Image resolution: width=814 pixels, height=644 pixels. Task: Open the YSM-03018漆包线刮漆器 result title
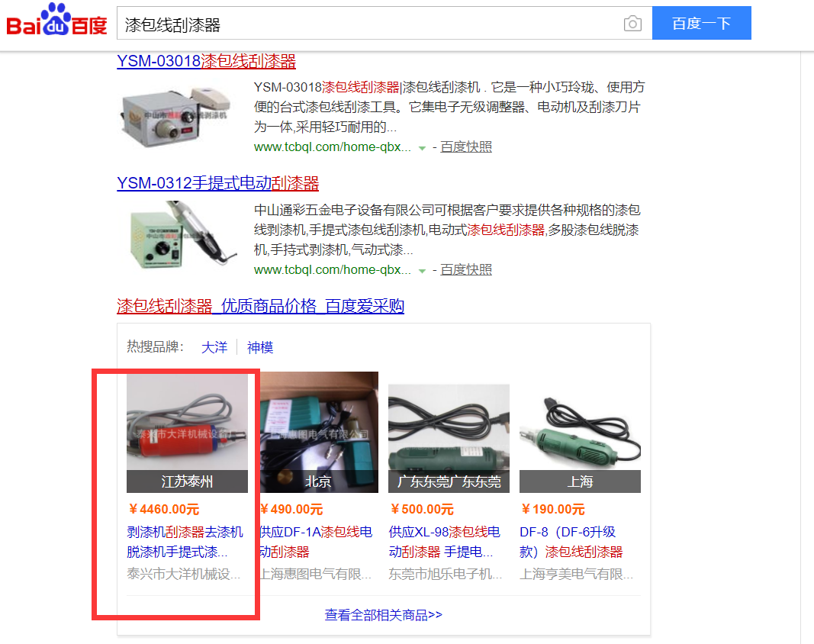(206, 61)
